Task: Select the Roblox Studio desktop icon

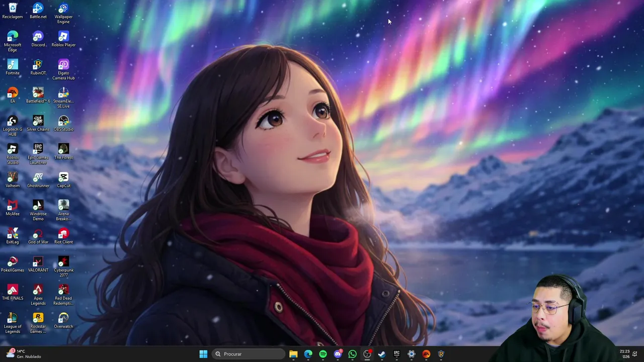Action: tap(13, 154)
